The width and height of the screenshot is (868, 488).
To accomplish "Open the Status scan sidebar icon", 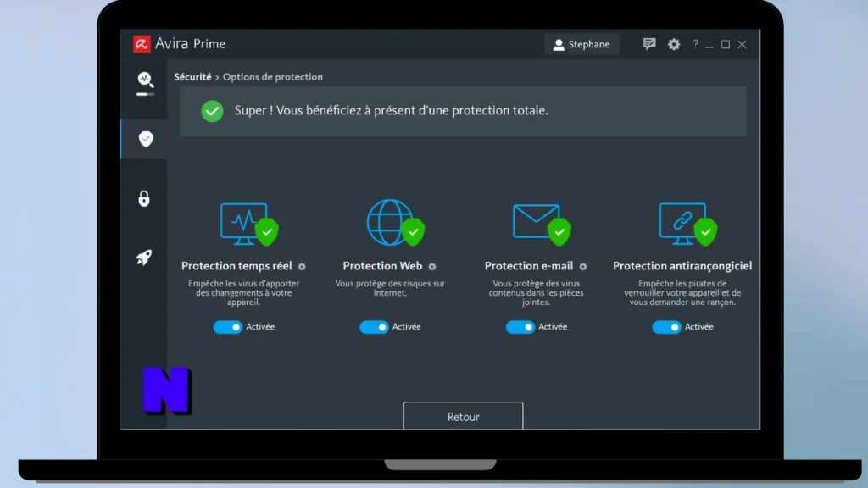I will click(x=145, y=83).
